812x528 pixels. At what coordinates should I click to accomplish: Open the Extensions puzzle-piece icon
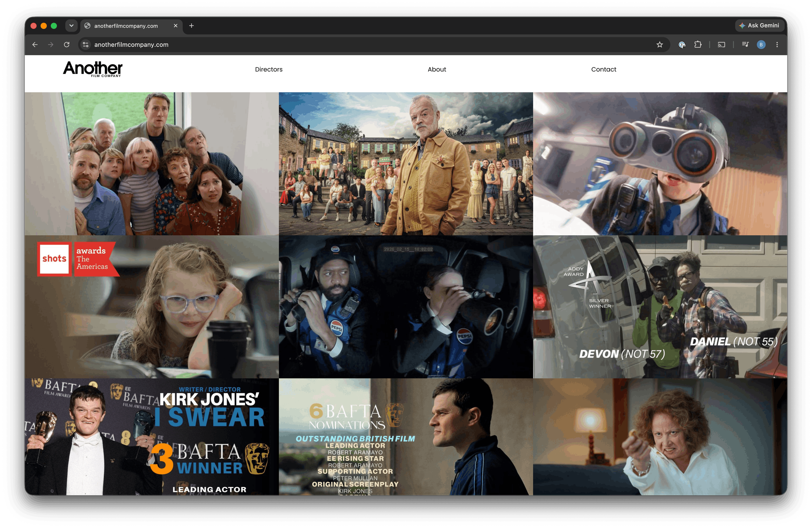(x=698, y=45)
